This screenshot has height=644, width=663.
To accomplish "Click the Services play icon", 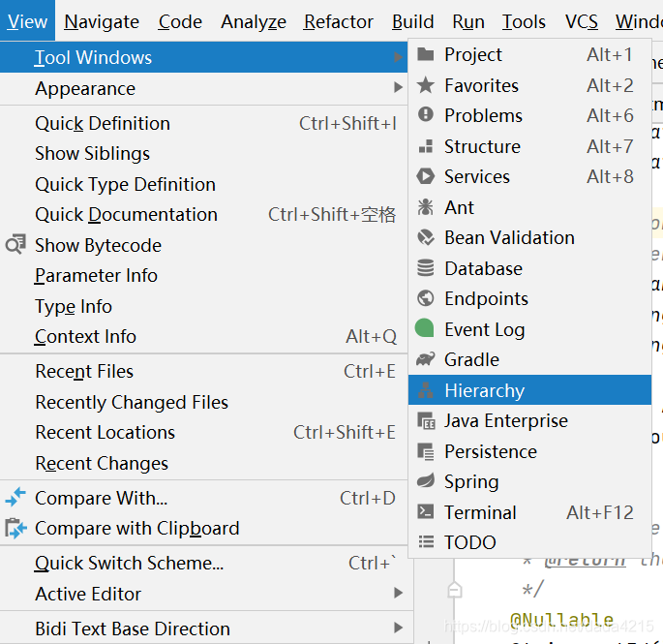I will pyautogui.click(x=425, y=176).
